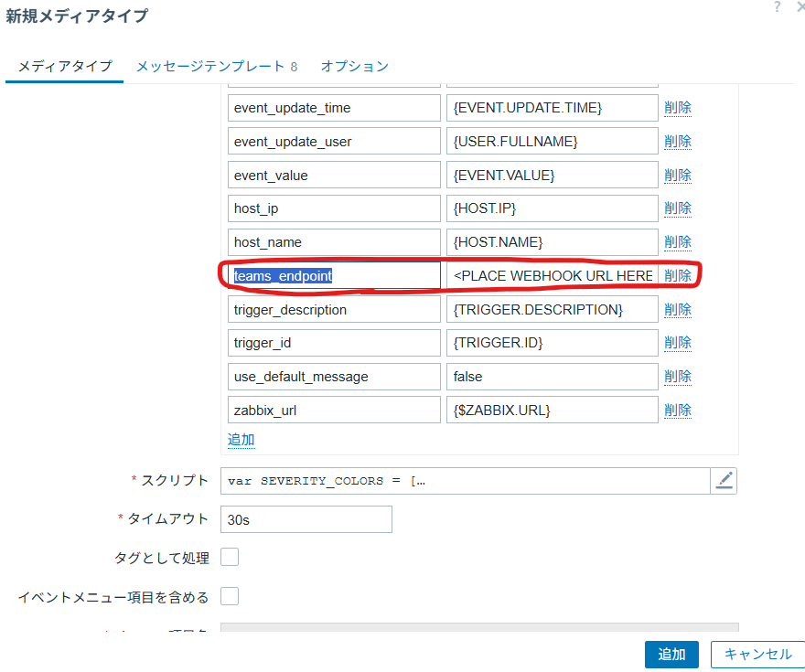Focus the タイムアウト 30s input field
This screenshot has height=672, width=805.
point(306,518)
